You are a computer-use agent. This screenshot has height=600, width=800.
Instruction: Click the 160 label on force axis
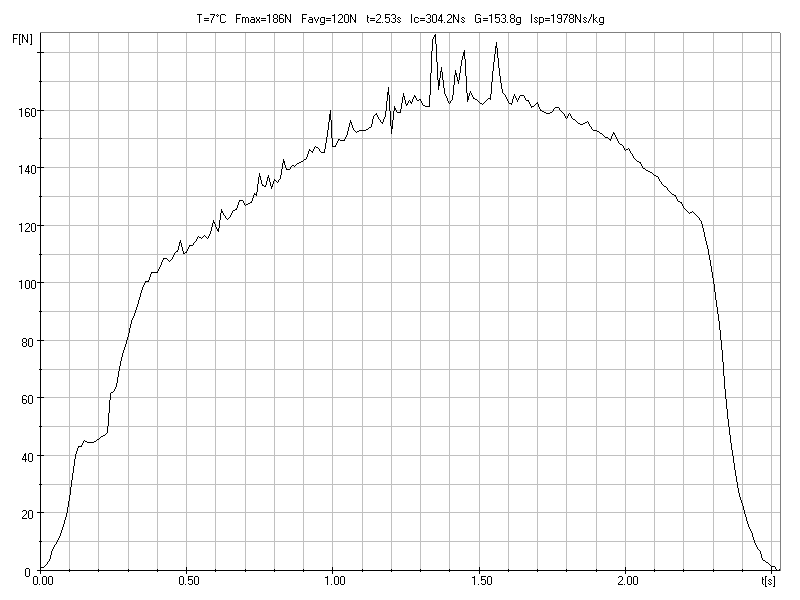[22, 111]
